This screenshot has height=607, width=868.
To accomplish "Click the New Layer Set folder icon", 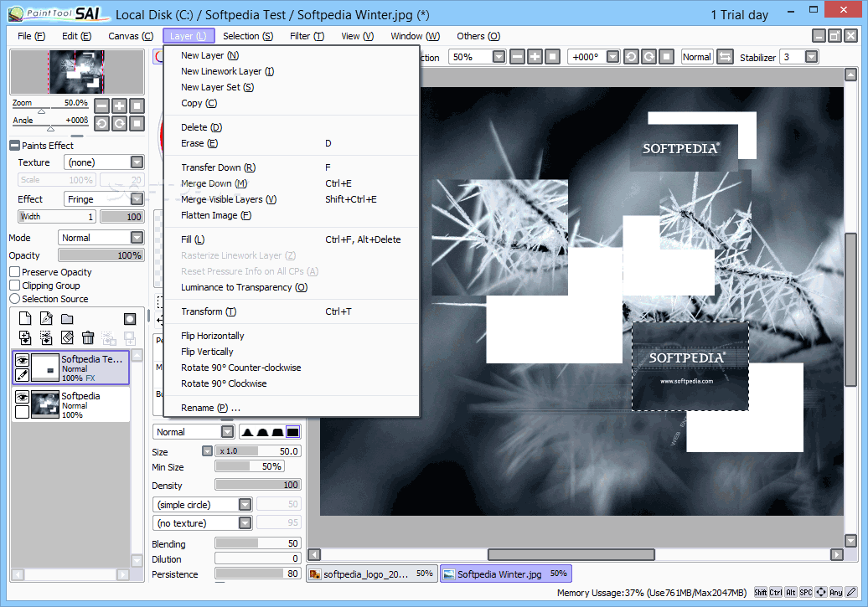I will (67, 319).
